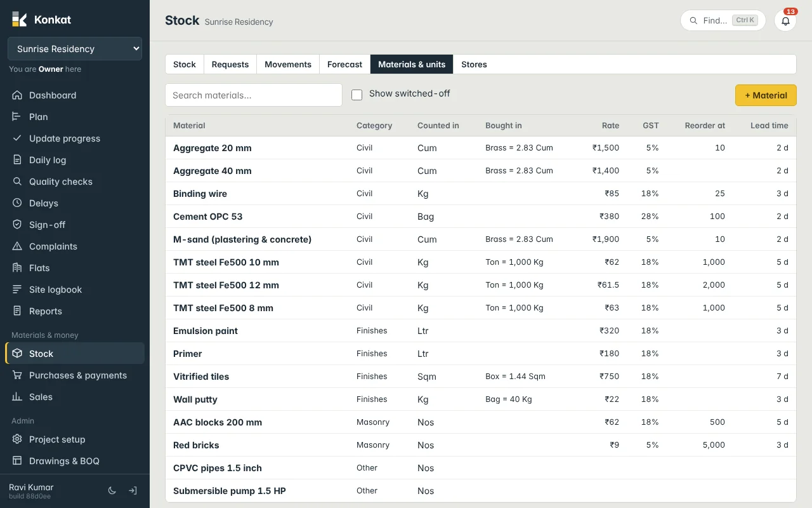Select the Vitrified tiles material
Image resolution: width=812 pixels, height=508 pixels.
(x=201, y=377)
